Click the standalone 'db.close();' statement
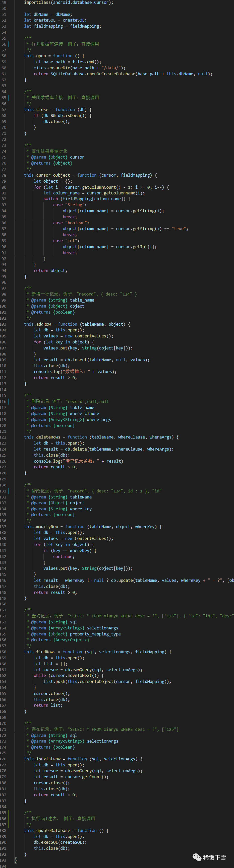Screen dimensions: 234x868 pyautogui.click(x=57, y=122)
